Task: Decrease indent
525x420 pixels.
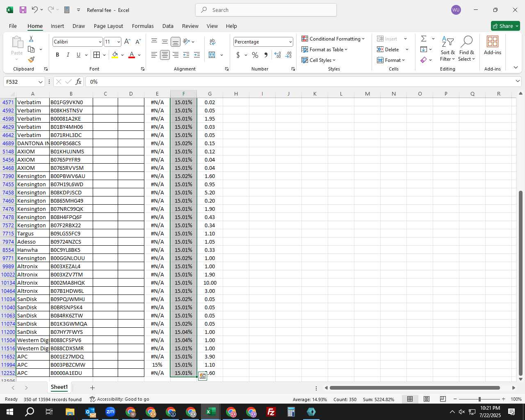Action: click(x=186, y=55)
